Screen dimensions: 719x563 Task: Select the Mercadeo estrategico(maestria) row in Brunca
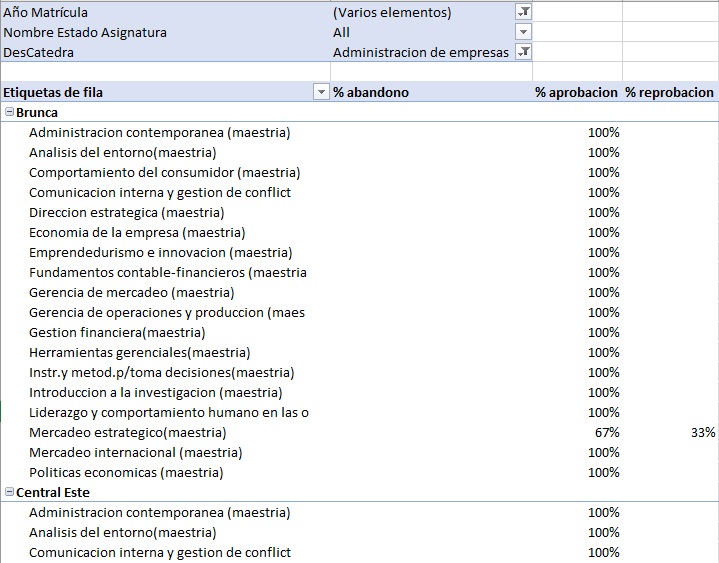127,432
